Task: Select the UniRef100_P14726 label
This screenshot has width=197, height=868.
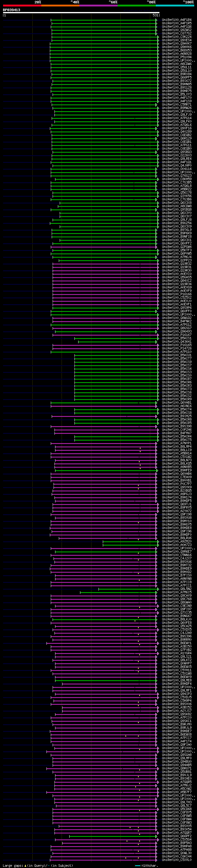Action: click(x=177, y=349)
